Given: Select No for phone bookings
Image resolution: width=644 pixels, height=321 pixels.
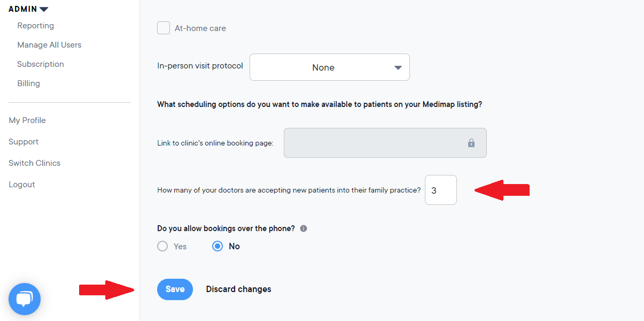Looking at the screenshot, I should (x=218, y=247).
